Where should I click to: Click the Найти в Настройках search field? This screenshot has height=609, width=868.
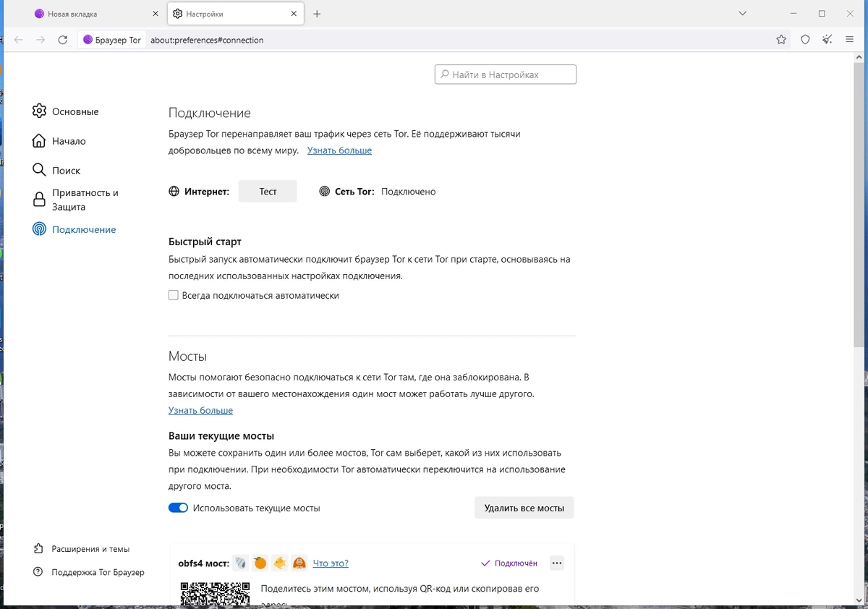click(x=506, y=74)
